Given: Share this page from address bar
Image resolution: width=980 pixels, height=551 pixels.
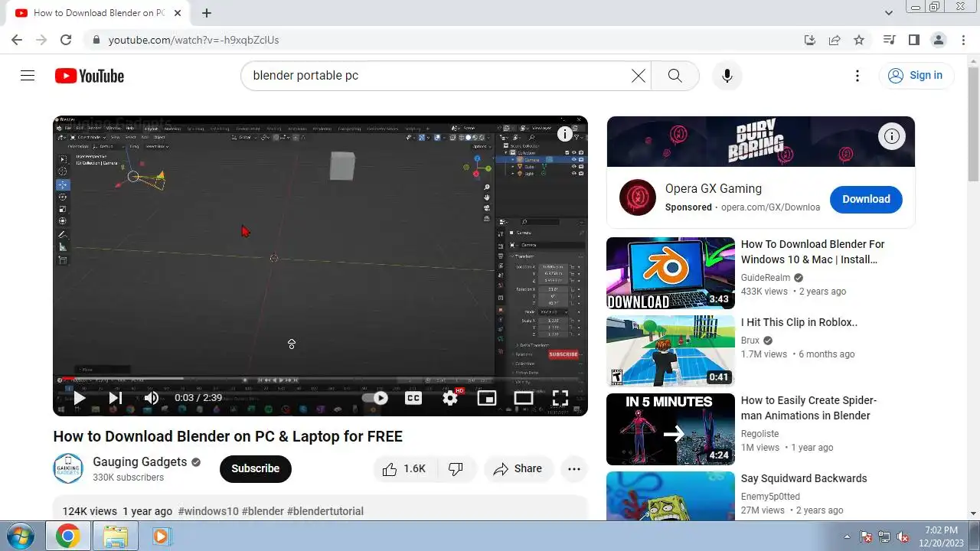Looking at the screenshot, I should pyautogui.click(x=835, y=40).
